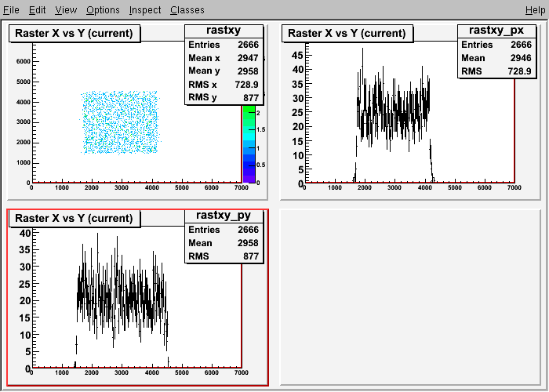Click the Mean y value 2958 in rastxy
Screen dimensions: 549x392
[x=248, y=71]
